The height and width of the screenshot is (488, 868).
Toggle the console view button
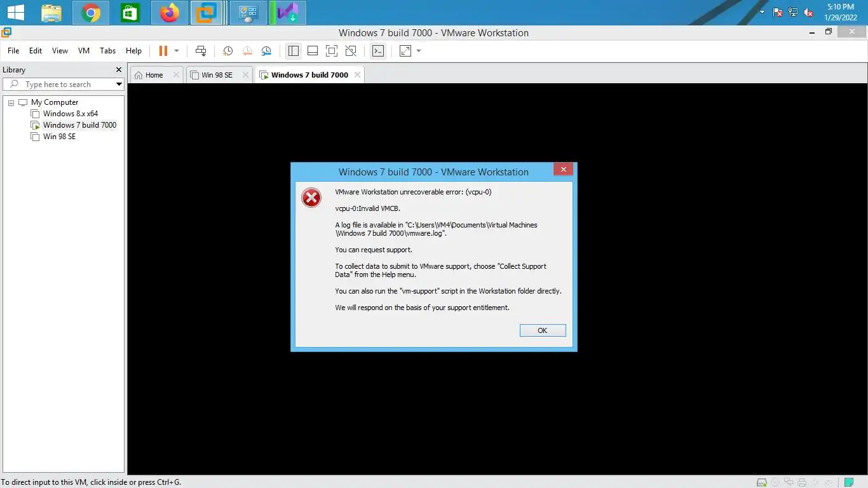pyautogui.click(x=378, y=51)
